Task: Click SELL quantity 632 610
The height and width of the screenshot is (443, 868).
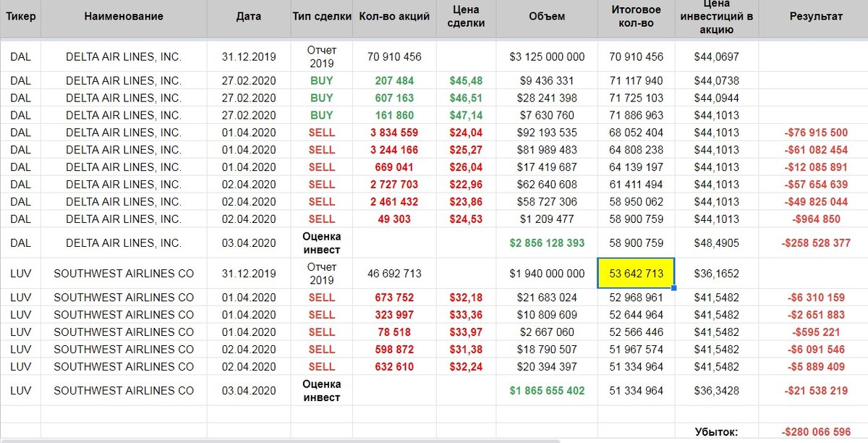Action: point(395,367)
